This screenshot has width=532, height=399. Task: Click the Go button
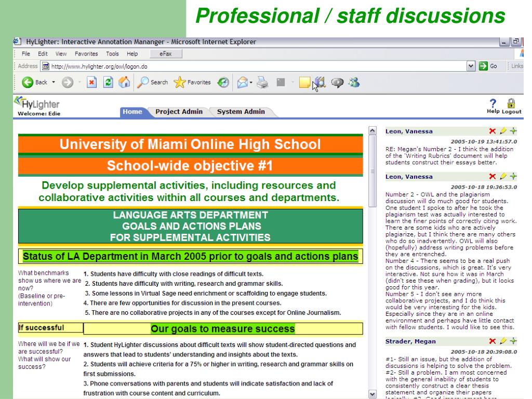[488, 66]
